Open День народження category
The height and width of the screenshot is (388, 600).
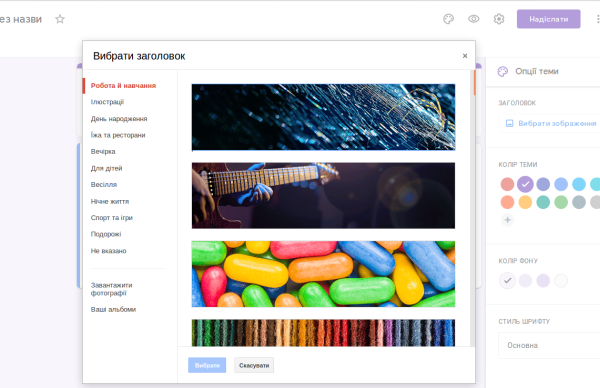(x=119, y=119)
